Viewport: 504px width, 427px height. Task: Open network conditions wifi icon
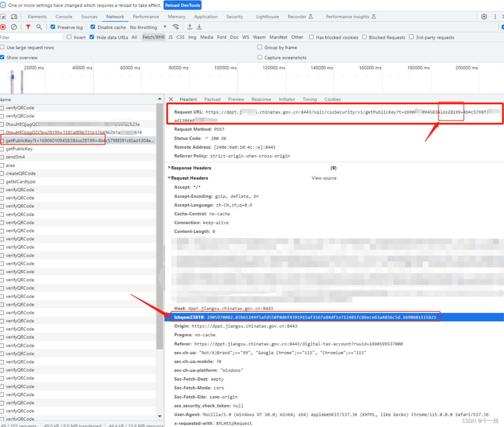click(176, 27)
